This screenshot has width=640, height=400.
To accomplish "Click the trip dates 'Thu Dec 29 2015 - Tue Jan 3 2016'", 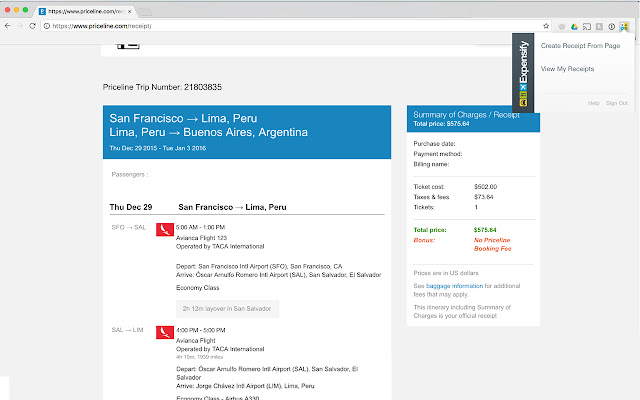I will (x=158, y=148).
